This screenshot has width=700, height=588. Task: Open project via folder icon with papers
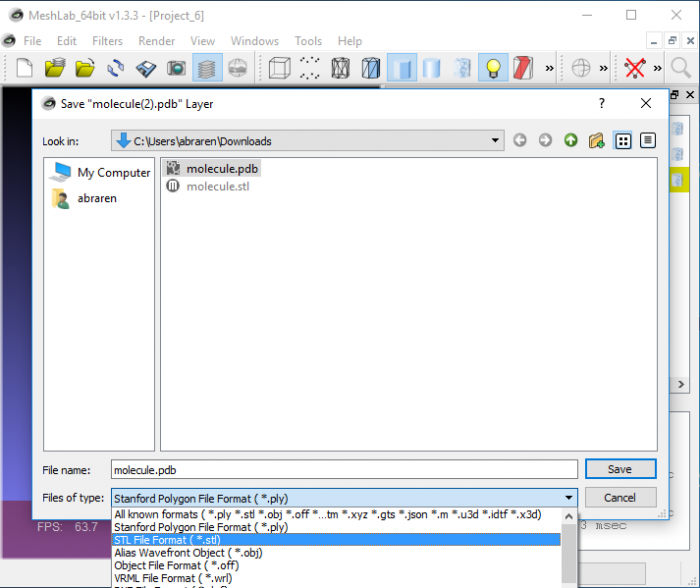(55, 68)
